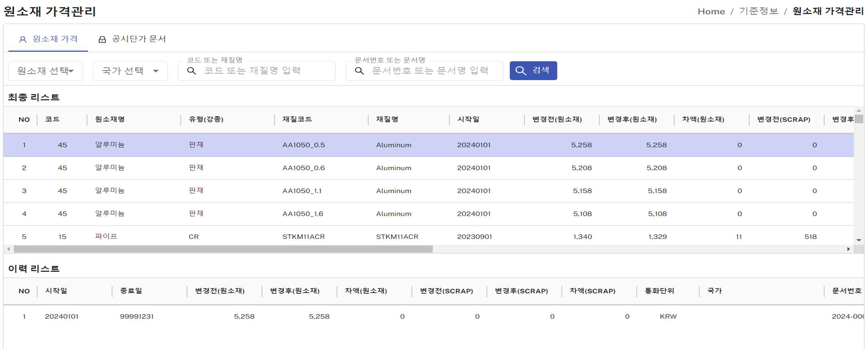Click the CR cell in row 5

[194, 237]
